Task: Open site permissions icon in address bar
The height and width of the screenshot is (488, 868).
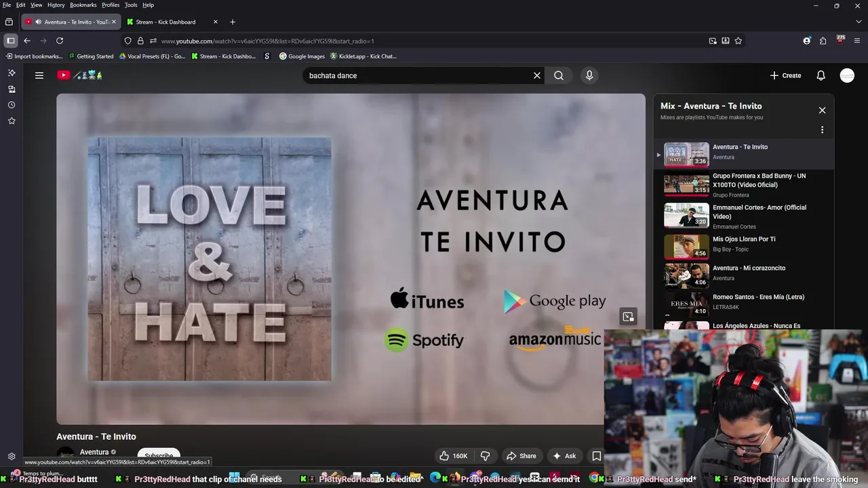Action: (x=153, y=41)
